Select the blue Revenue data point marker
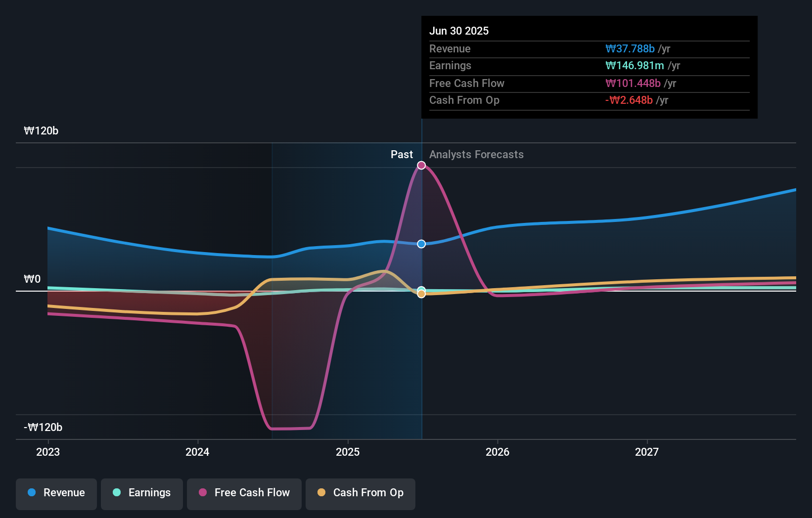 point(421,243)
